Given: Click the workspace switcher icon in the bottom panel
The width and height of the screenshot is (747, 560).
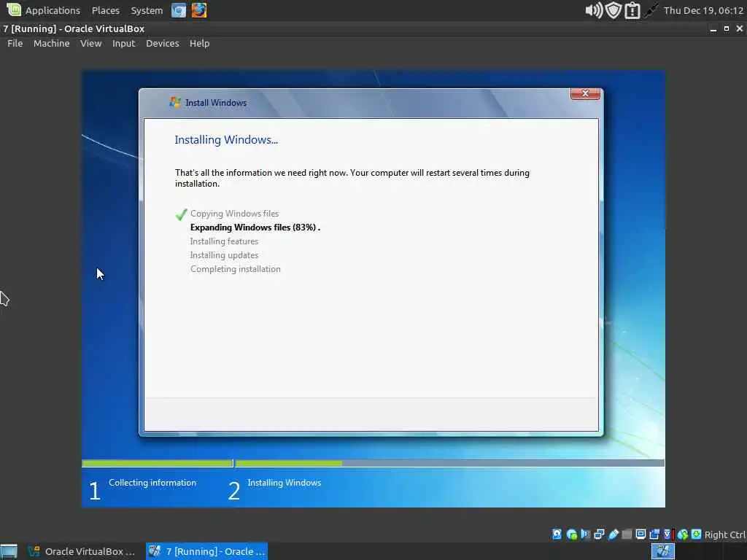Looking at the screenshot, I should pyautogui.click(x=662, y=551).
